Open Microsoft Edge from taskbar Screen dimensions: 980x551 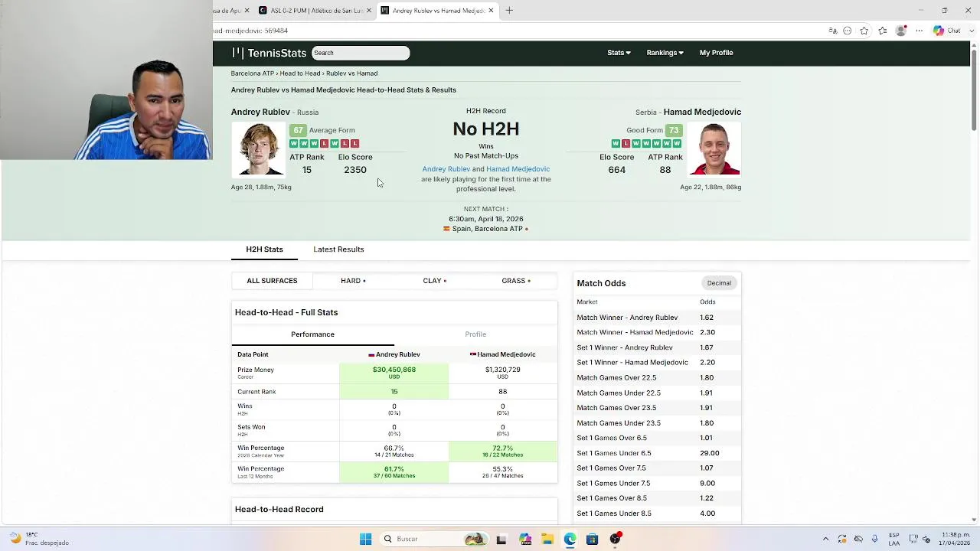[570, 539]
